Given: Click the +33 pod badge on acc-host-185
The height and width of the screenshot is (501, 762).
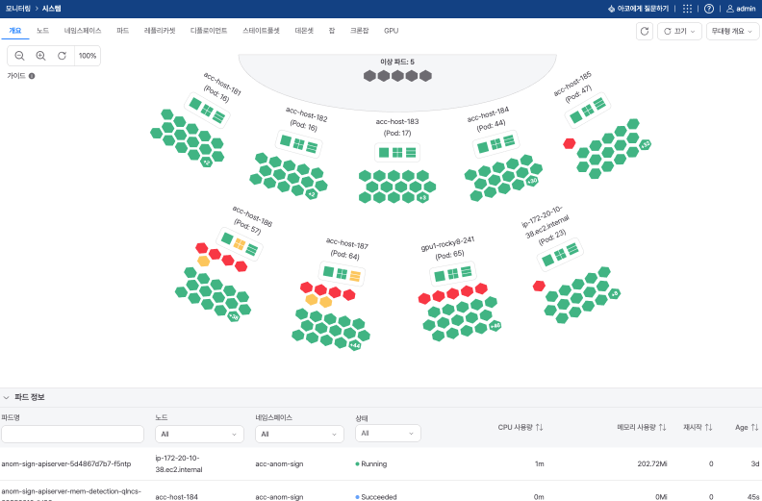Looking at the screenshot, I should click(x=645, y=144).
